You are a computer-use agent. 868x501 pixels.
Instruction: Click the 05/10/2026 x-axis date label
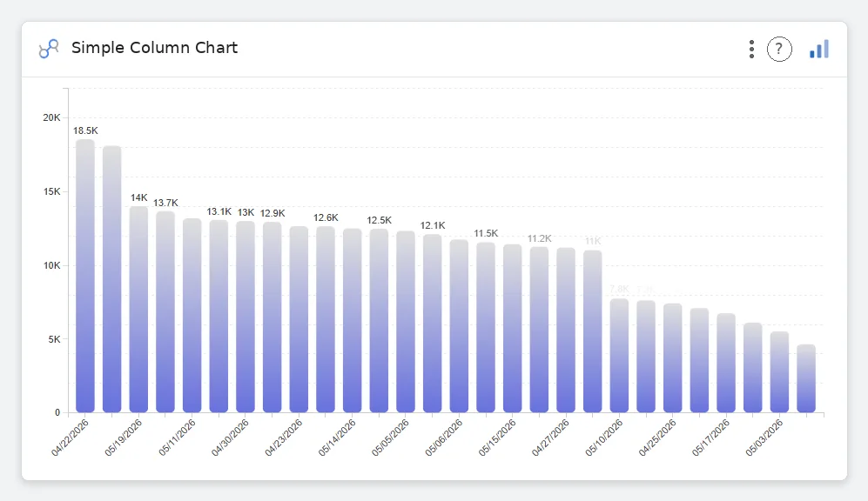604,438
